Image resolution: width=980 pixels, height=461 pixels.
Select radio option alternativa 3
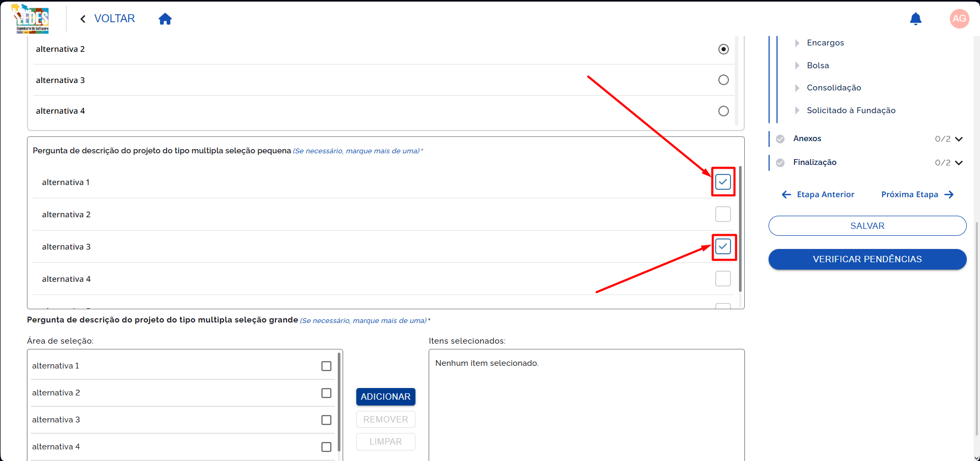coord(724,80)
